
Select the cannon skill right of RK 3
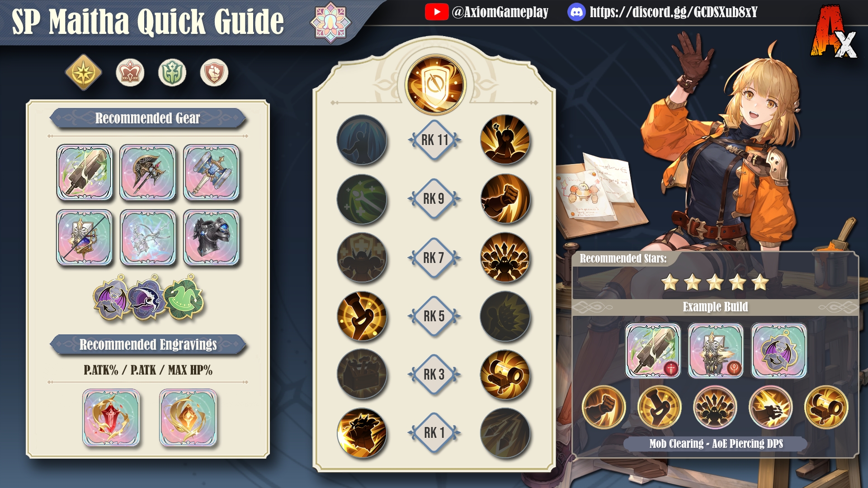tap(505, 375)
